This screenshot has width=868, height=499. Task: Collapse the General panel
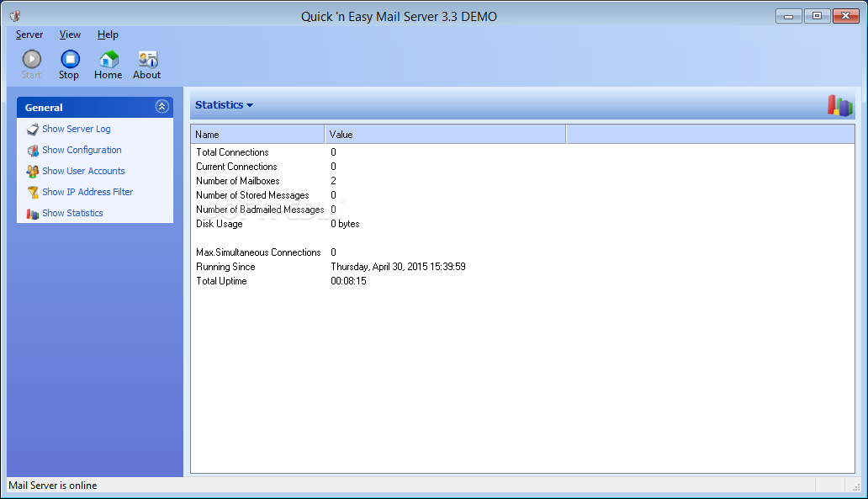[161, 106]
